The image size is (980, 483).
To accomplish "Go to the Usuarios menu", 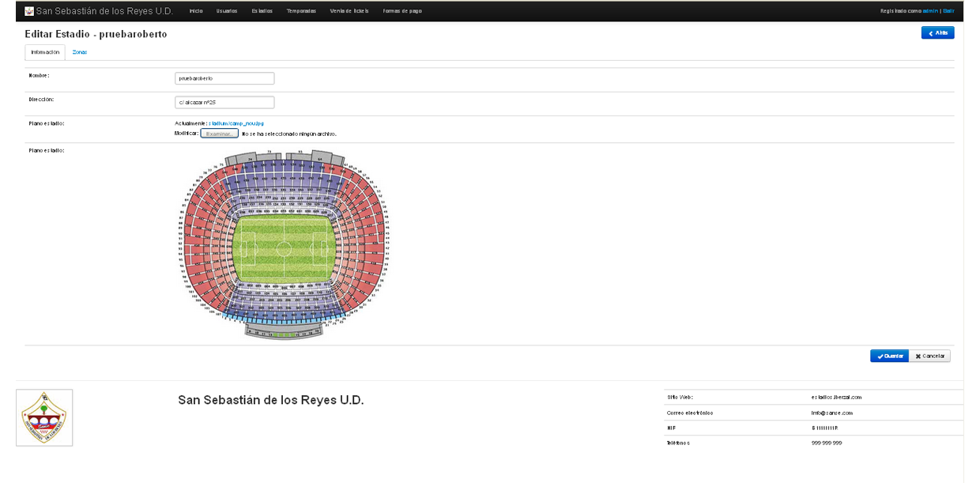I will tap(226, 11).
